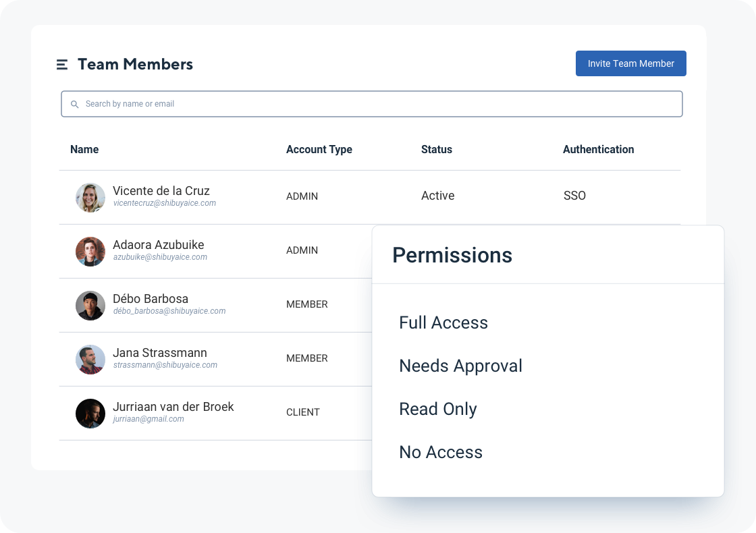Click the search magnifier icon
This screenshot has width=756, height=533.
(74, 104)
